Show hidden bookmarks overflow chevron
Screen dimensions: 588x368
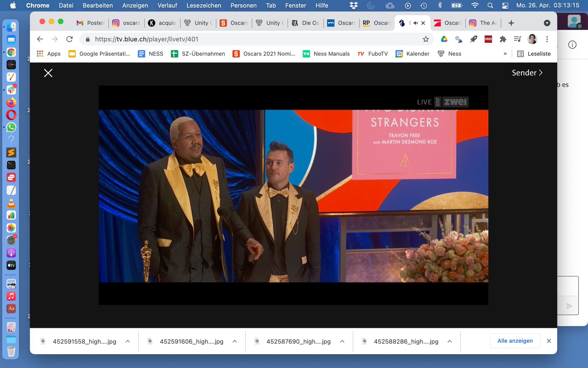pyautogui.click(x=505, y=54)
